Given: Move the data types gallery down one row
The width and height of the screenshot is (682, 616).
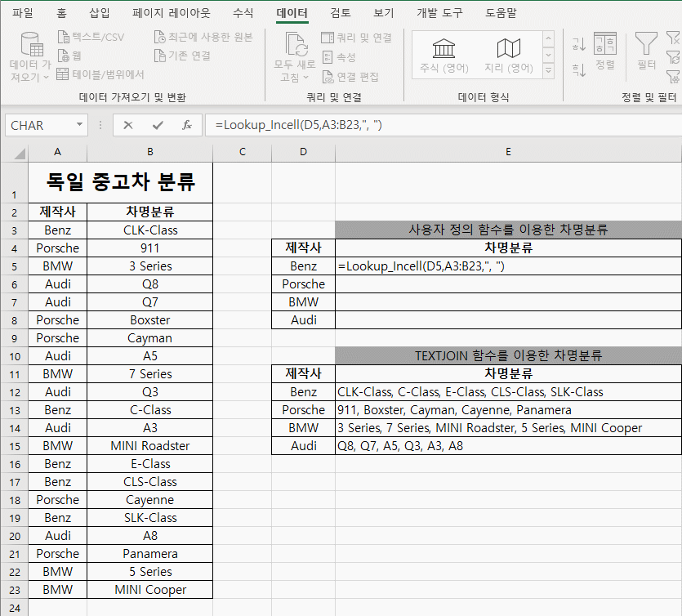Looking at the screenshot, I should (x=549, y=56).
